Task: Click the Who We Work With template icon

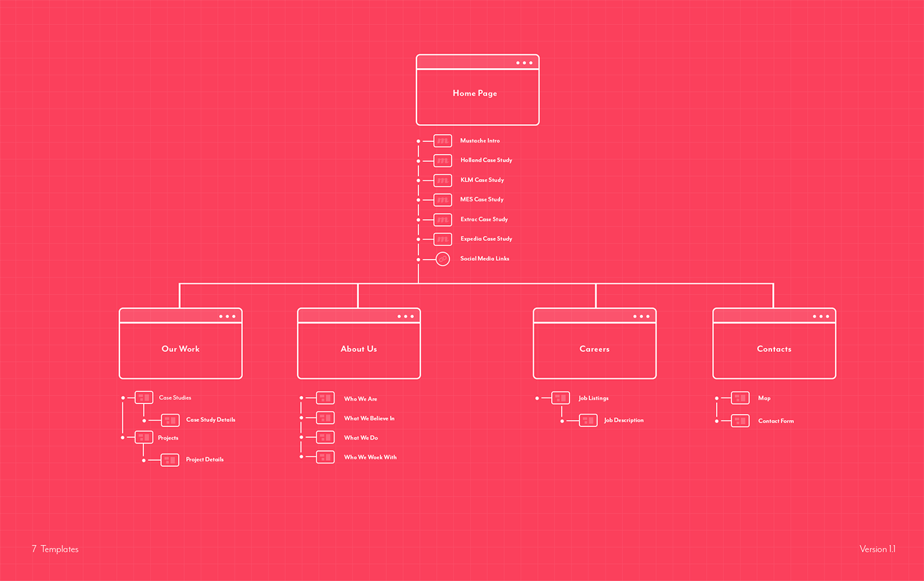Action: (325, 457)
